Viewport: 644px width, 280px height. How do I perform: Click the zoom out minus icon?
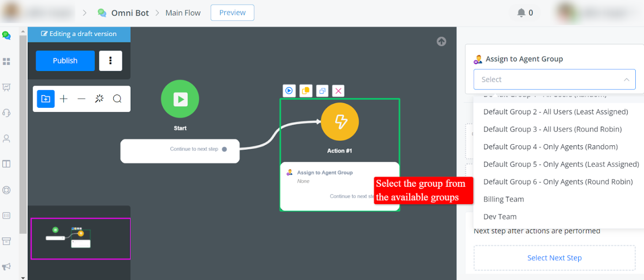[x=81, y=99]
